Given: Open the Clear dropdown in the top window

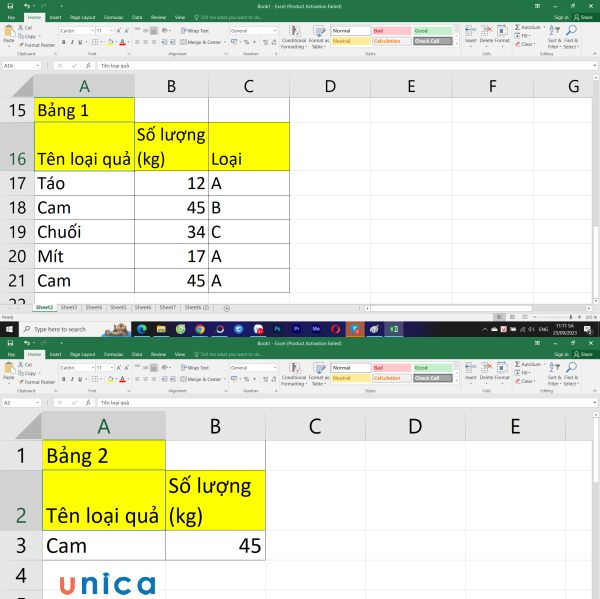Looking at the screenshot, I should [525, 44].
